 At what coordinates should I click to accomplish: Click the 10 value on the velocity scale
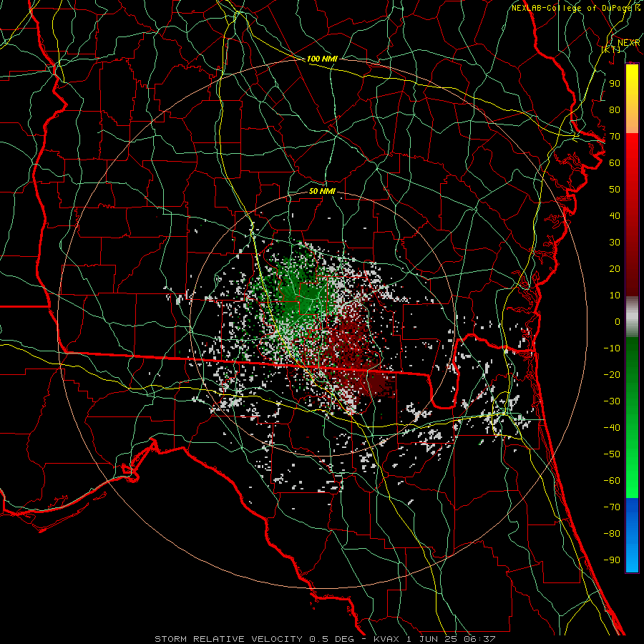coord(615,296)
